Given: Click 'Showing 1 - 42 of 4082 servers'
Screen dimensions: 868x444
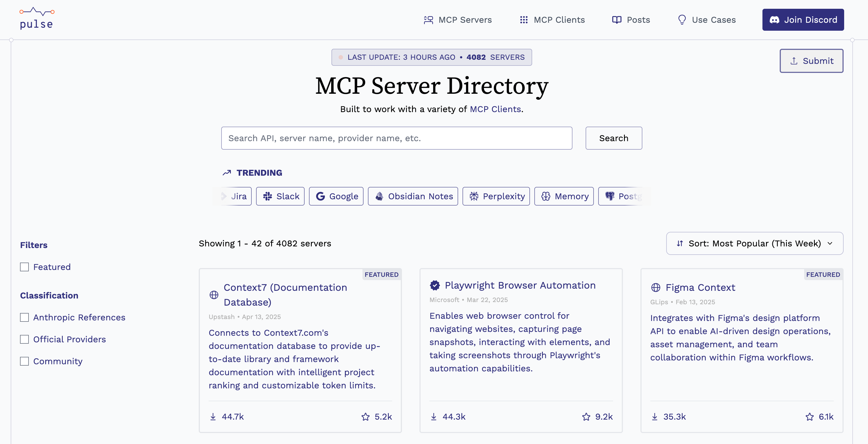Looking at the screenshot, I should 265,243.
